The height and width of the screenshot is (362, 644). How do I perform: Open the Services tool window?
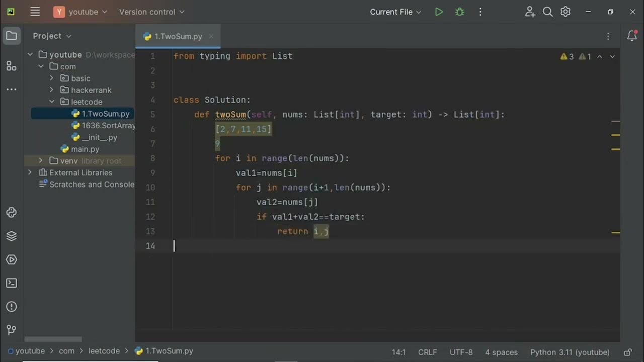[12, 259]
